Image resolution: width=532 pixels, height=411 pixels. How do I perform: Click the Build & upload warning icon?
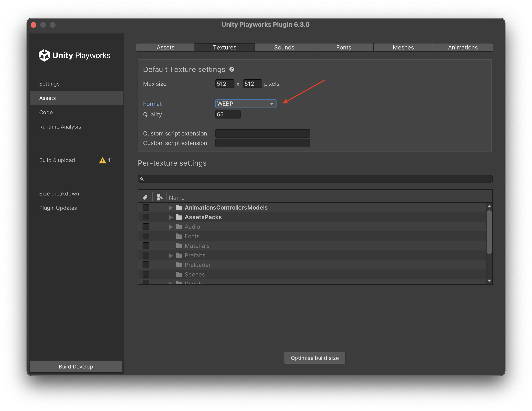point(103,160)
